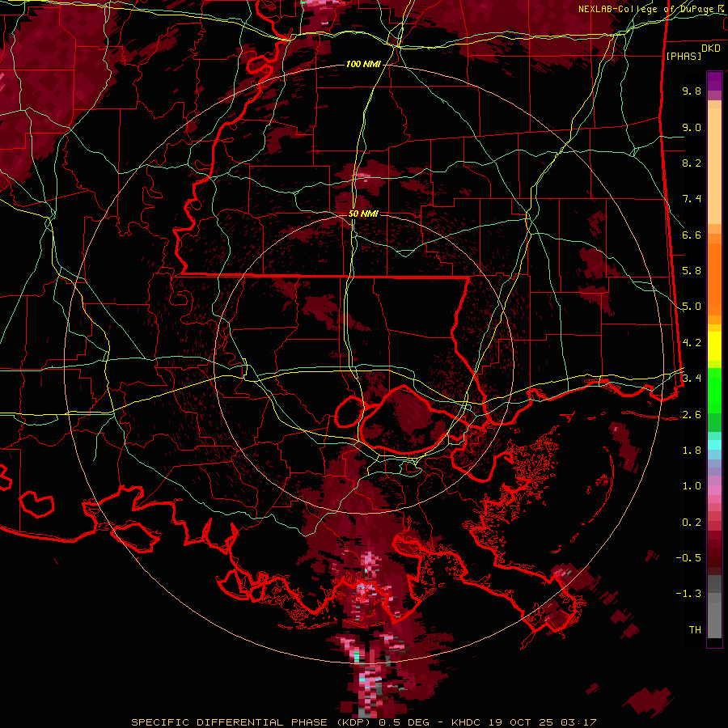Click the 9.0 scale value
Screen dimensions: 728x728
click(x=692, y=127)
